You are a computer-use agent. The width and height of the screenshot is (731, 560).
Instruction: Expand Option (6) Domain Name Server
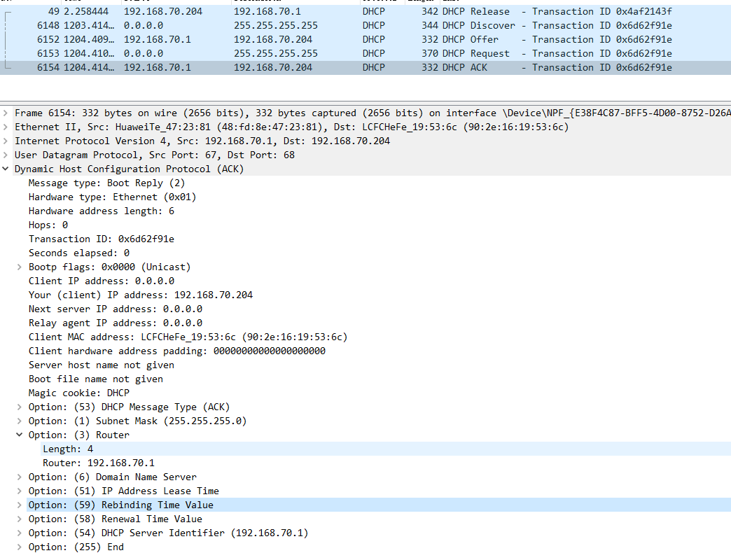tap(20, 477)
